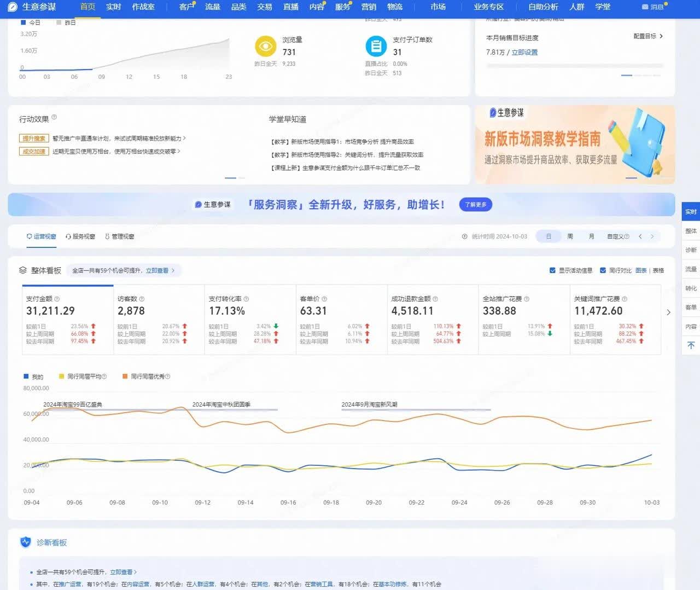700x590 pixels.
Task: Expand more metric cards with right chevron
Action: (x=668, y=313)
